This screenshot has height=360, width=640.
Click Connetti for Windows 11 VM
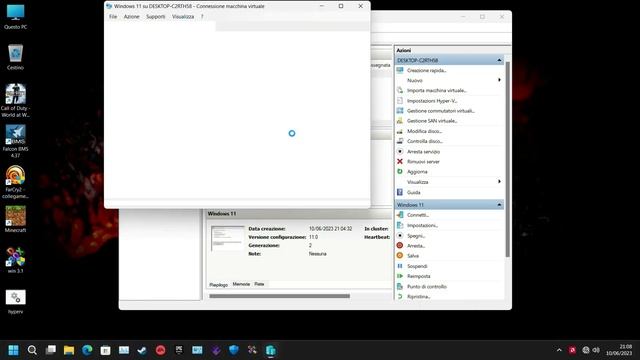(418, 215)
